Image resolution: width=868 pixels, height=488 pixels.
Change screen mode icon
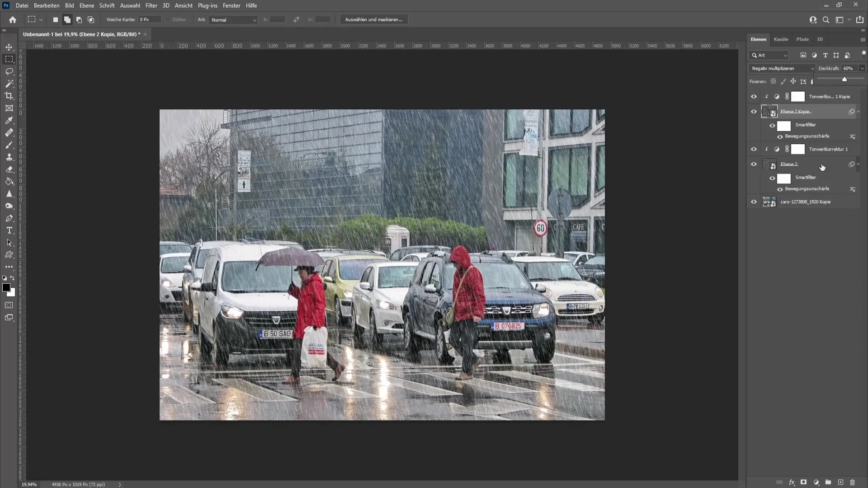9,318
